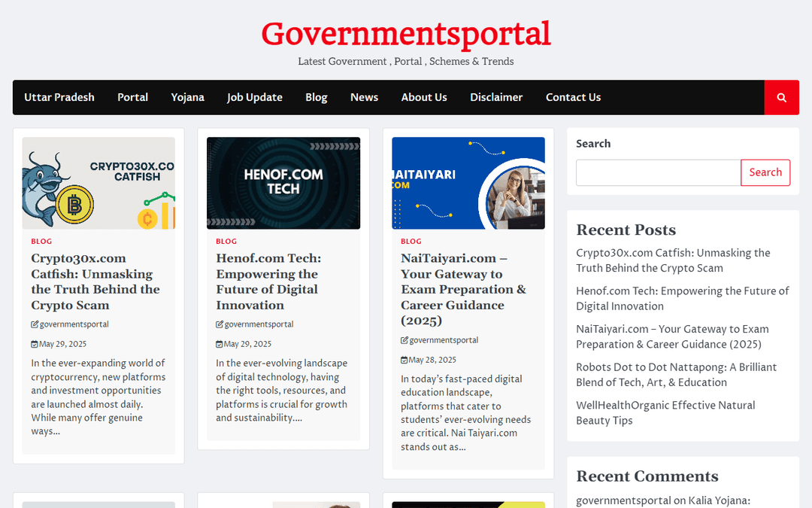The height and width of the screenshot is (508, 812).
Task: Open Henof.com Tech thumbnail image
Action: coord(283,183)
